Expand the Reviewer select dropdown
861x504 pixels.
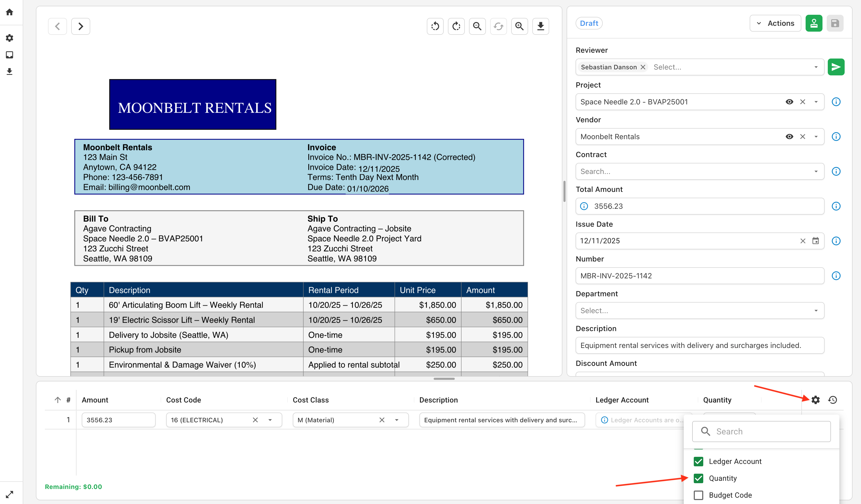tap(816, 67)
